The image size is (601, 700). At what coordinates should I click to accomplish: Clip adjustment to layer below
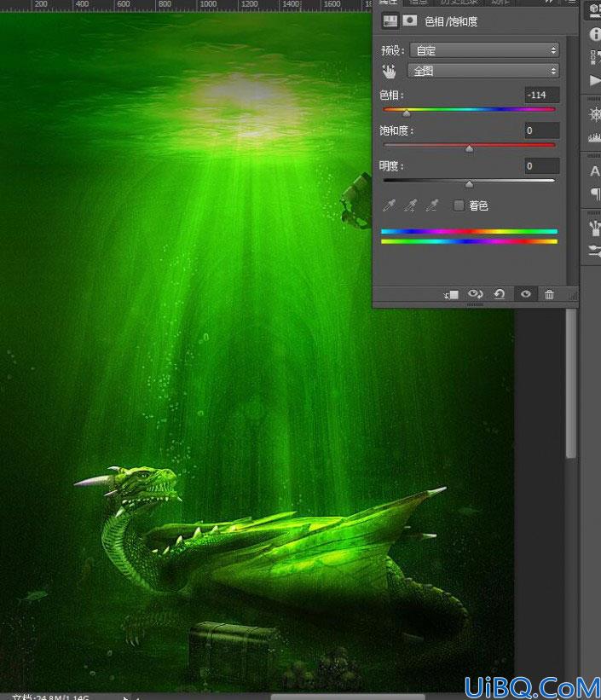[451, 294]
